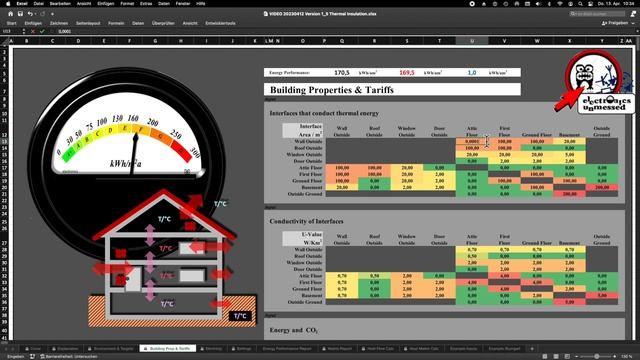Viewport: 640px width, 360px height.
Task: Open the Fenster menu in the menu bar
Action: point(183,3)
